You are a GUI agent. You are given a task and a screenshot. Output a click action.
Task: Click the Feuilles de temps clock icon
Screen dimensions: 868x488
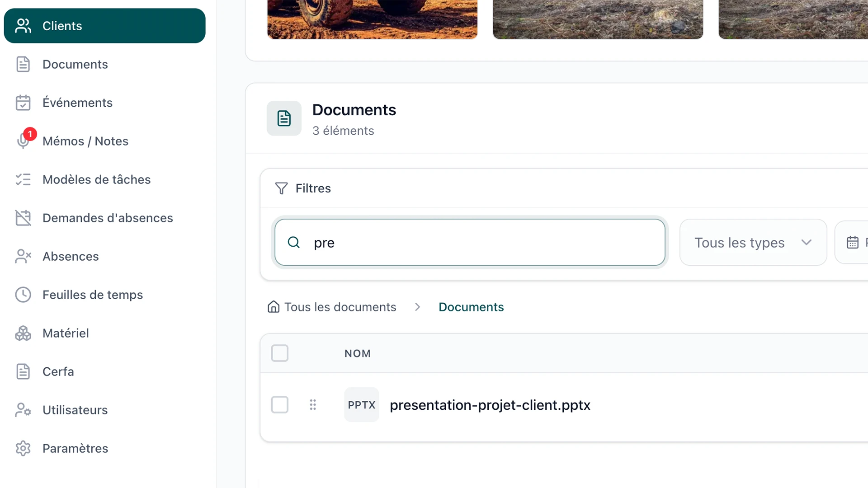pyautogui.click(x=23, y=295)
